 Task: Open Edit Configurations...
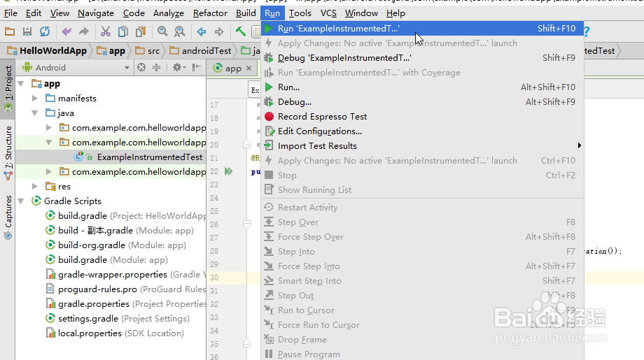[x=422, y=131]
